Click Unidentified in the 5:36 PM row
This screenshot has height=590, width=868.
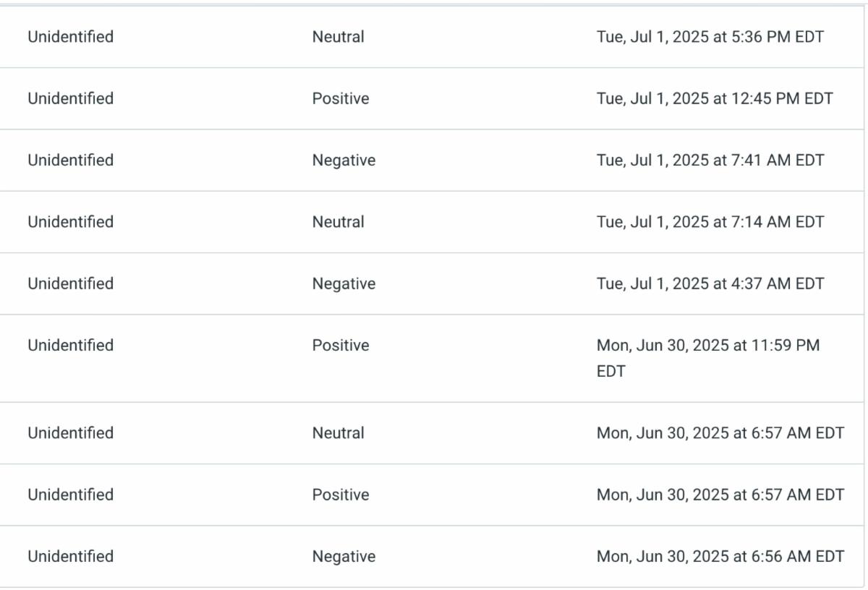pyautogui.click(x=70, y=37)
